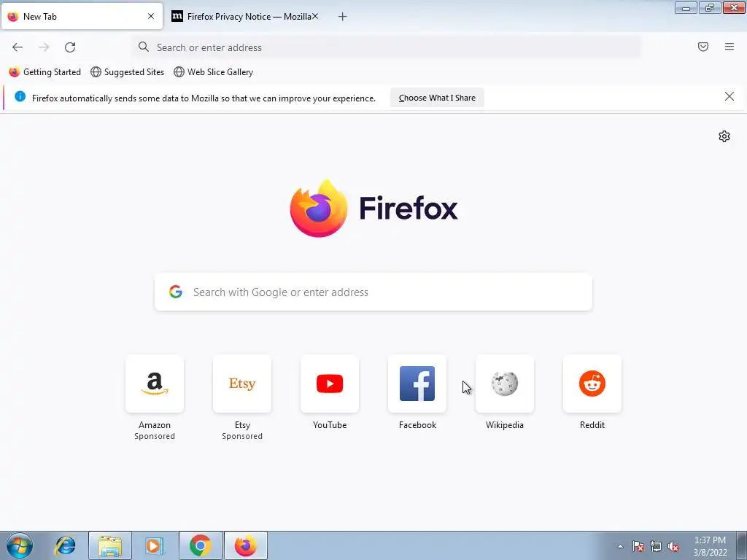Open the Getting Started bookmark

(44, 72)
